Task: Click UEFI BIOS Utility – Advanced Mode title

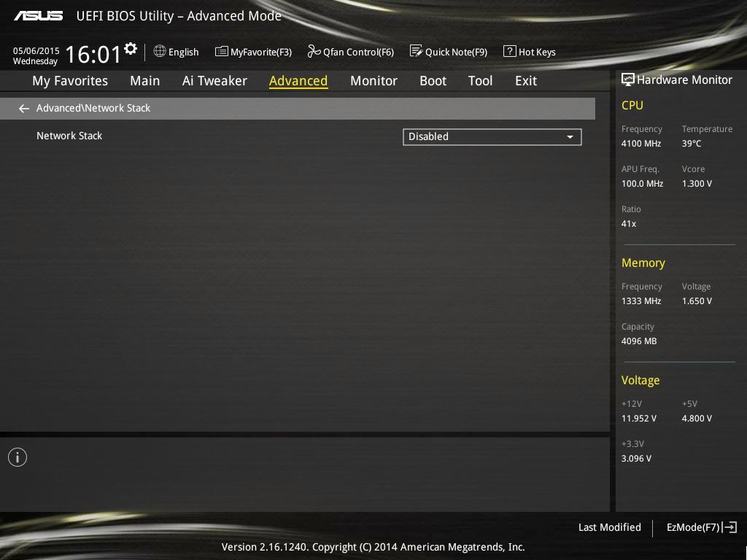Action: click(x=179, y=16)
